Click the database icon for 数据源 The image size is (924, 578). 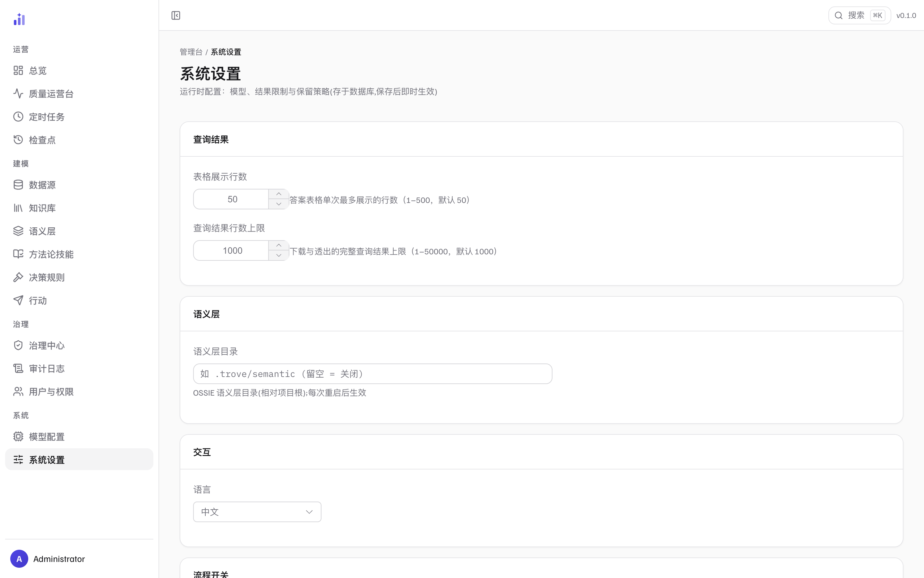(x=18, y=185)
